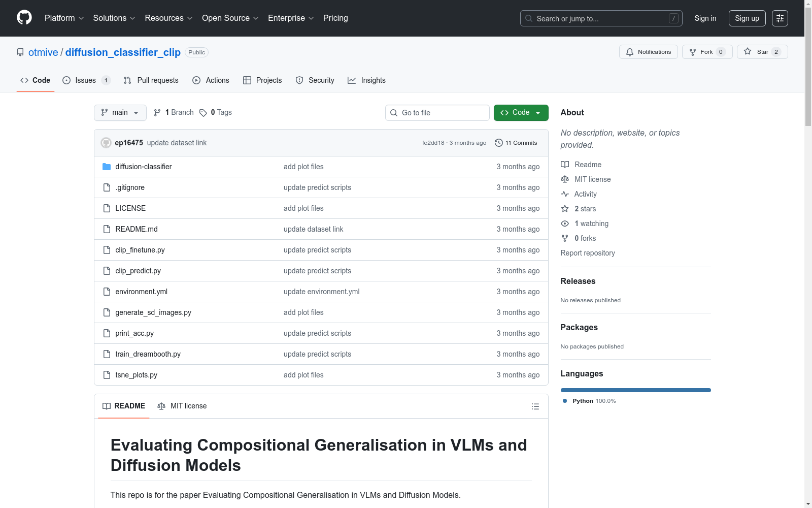The image size is (812, 508).
Task: Click the 'Search or jump to' field
Action: (x=601, y=18)
